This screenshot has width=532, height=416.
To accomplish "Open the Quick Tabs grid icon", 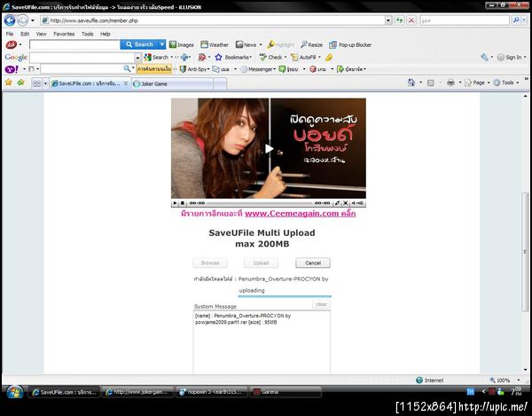I will pos(36,83).
